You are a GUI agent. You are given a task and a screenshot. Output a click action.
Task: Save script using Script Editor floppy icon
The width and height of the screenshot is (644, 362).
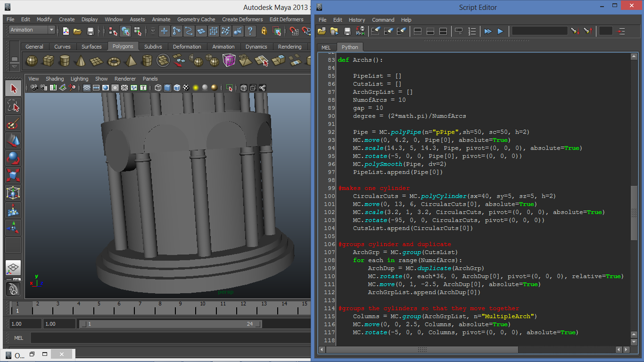[347, 31]
